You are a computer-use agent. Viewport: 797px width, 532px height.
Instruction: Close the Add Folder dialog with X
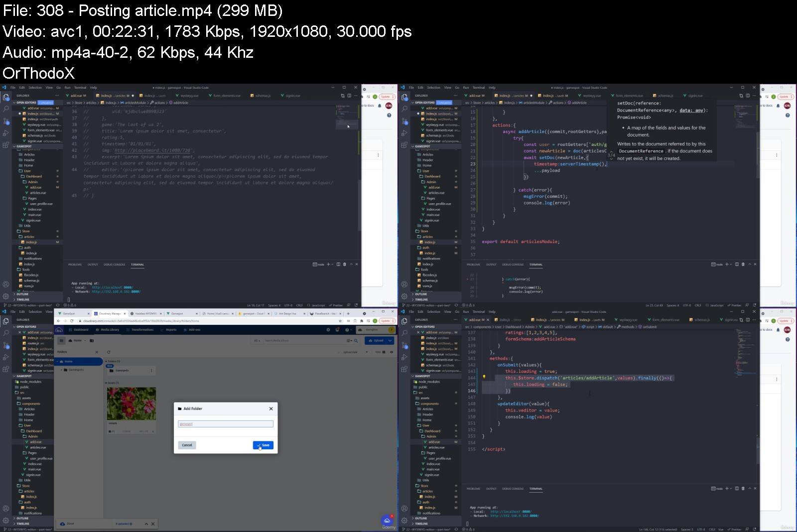271,408
